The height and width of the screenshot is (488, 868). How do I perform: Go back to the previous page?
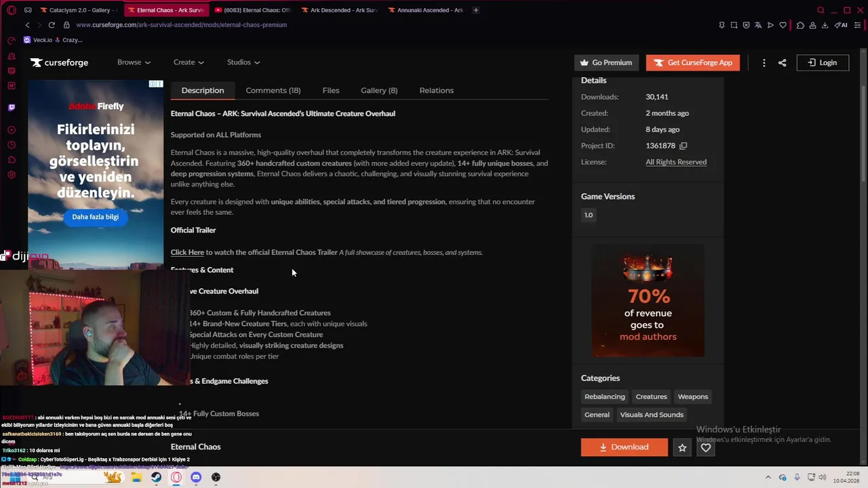coord(27,25)
